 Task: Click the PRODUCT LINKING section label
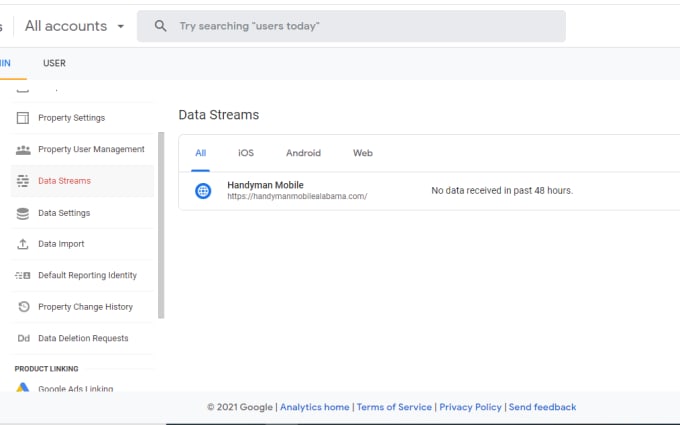click(46, 369)
